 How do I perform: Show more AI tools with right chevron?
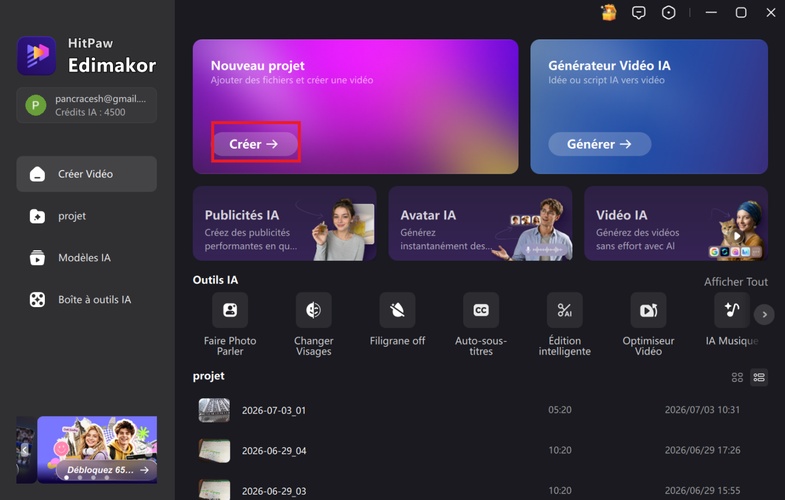764,314
